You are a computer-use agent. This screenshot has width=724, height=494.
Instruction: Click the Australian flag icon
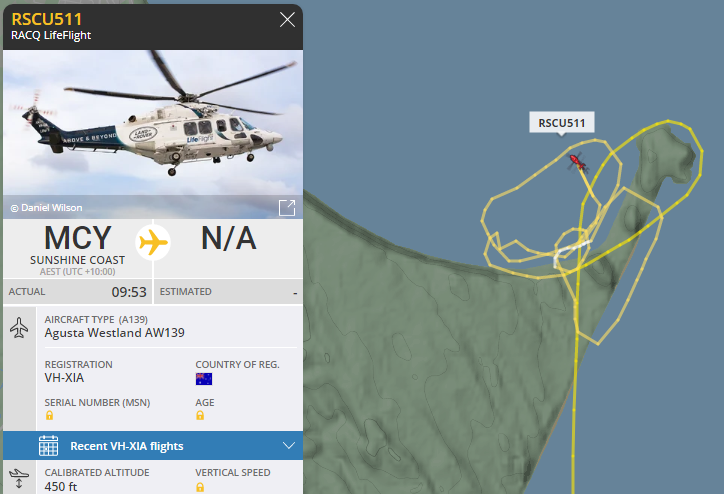204,379
